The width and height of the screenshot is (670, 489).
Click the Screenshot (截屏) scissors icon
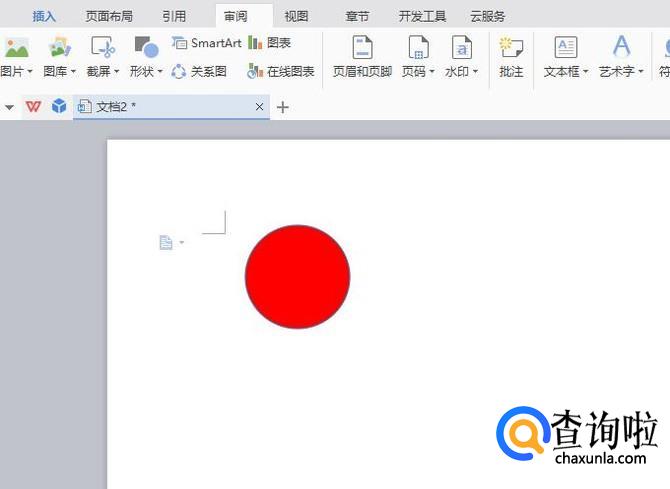click(x=103, y=47)
